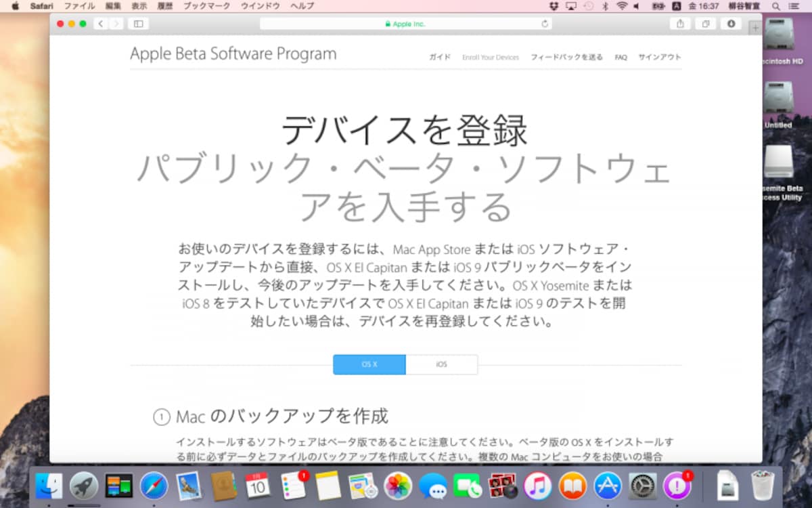Open the ウインドウ menu
Screen dimensions: 812x508
tap(260, 6)
